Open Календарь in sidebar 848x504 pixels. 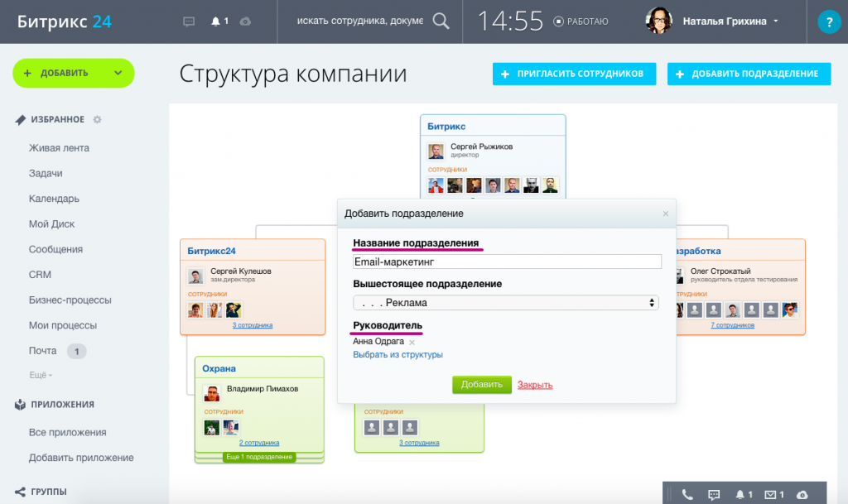[x=54, y=199]
